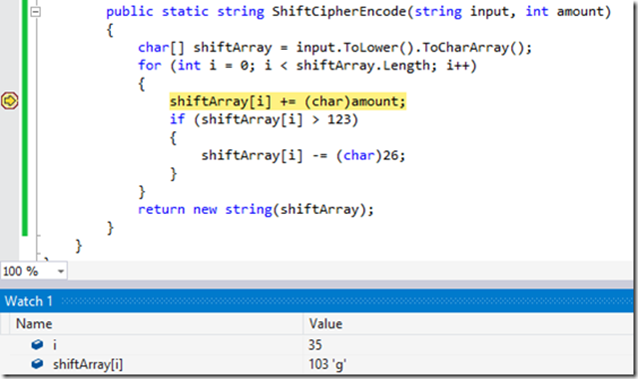
Task: Click the value 35 in watch
Action: point(315,345)
